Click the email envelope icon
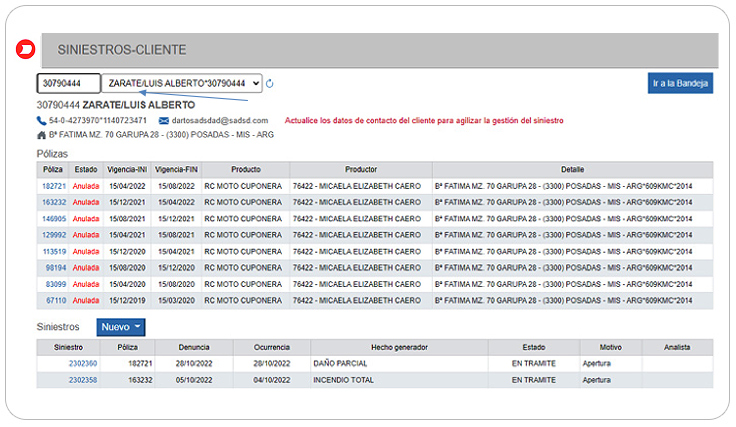Viewport: 736px width, 427px height. (x=163, y=119)
